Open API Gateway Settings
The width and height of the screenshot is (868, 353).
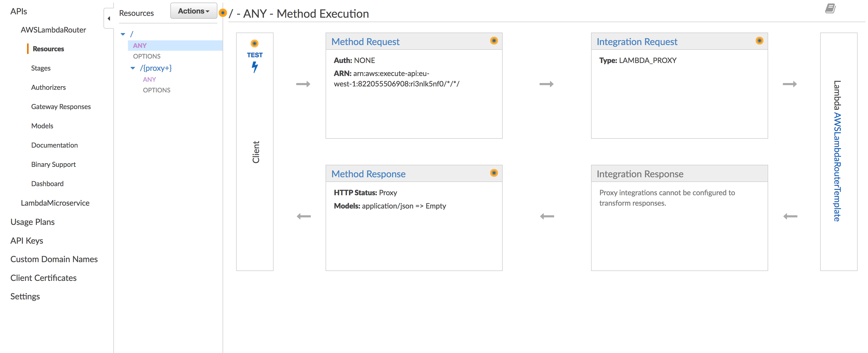click(x=25, y=296)
